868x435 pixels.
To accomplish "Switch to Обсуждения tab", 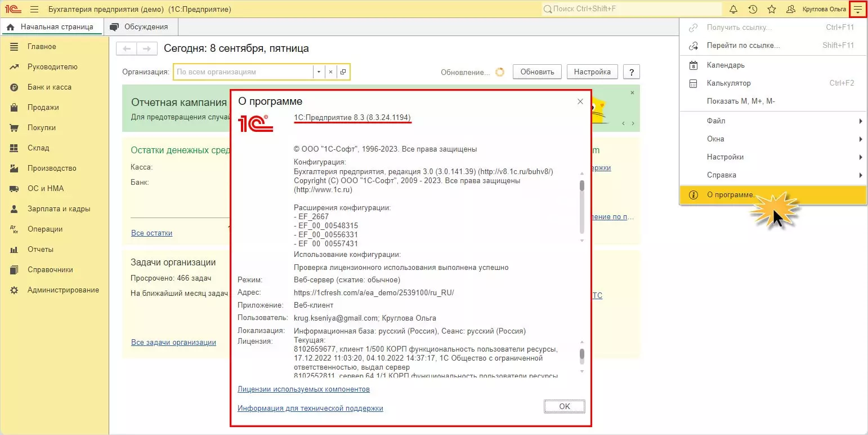I will (x=140, y=26).
